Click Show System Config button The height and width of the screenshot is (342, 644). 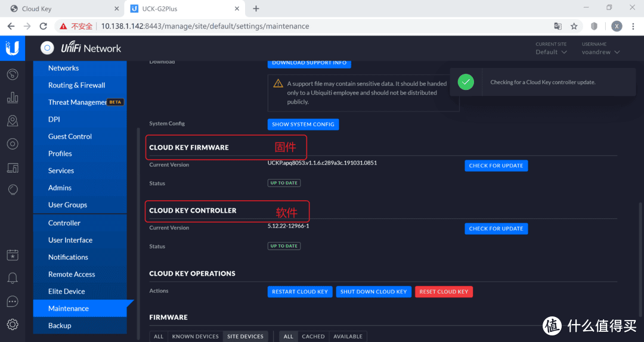303,125
